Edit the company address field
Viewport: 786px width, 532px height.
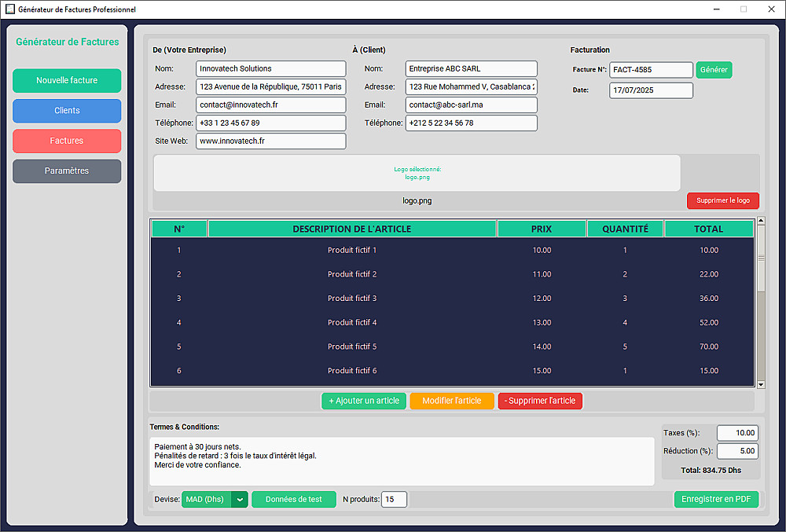coord(270,86)
